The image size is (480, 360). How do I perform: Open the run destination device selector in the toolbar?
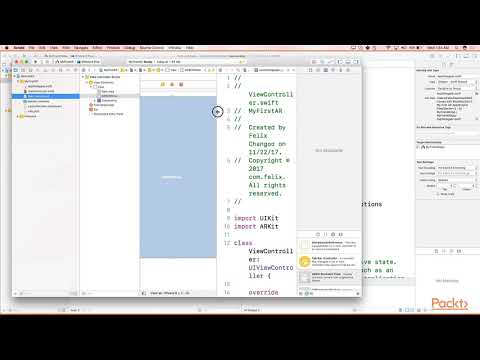click(89, 62)
